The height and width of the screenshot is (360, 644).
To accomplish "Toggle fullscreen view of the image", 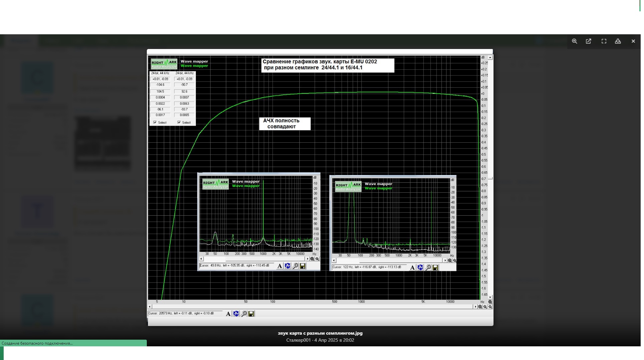I will [x=604, y=41].
